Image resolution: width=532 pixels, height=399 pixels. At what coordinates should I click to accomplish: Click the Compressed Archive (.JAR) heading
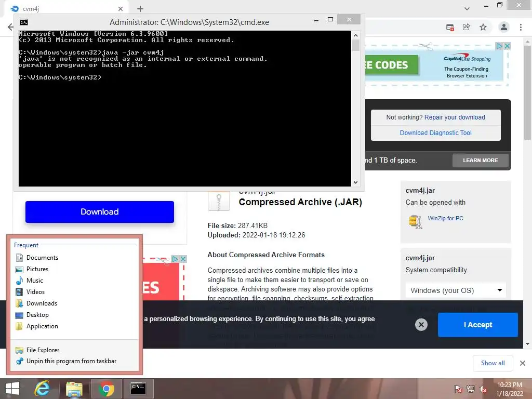click(300, 202)
